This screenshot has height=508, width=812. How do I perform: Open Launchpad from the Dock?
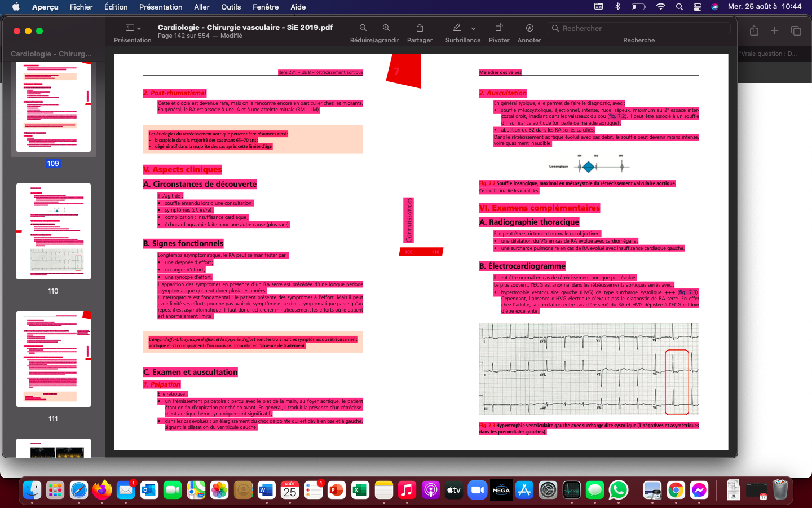pos(55,490)
